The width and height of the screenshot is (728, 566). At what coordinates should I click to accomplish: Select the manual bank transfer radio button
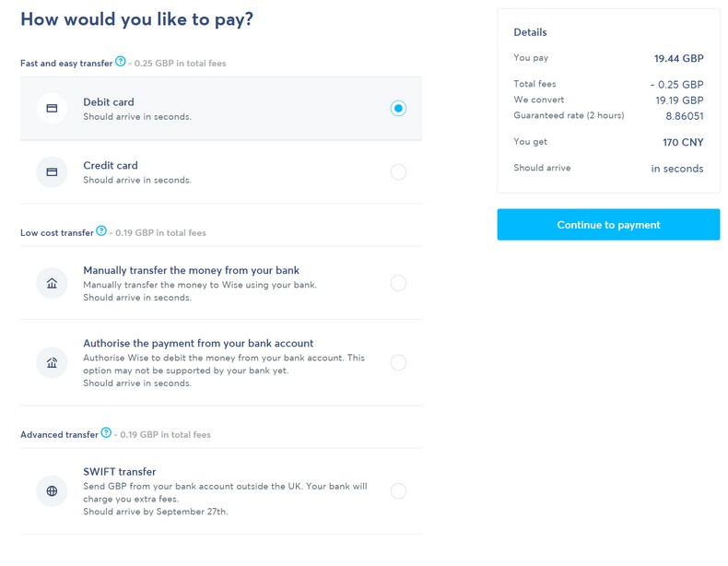tap(398, 283)
